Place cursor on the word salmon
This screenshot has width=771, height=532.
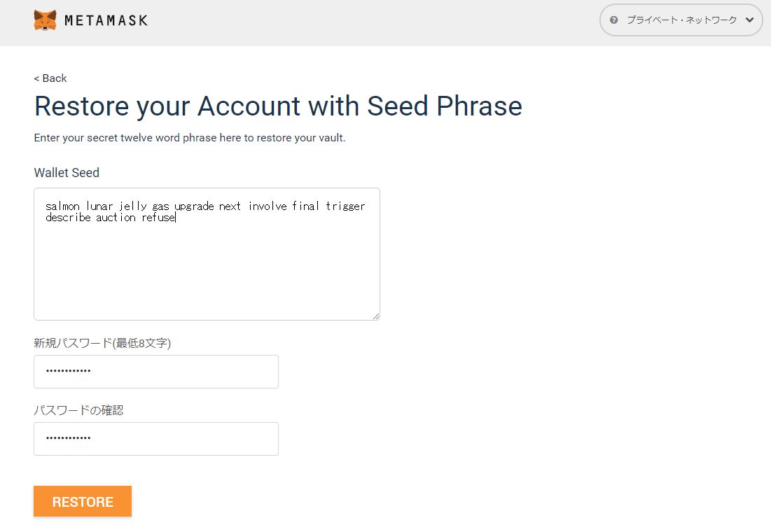coord(62,206)
